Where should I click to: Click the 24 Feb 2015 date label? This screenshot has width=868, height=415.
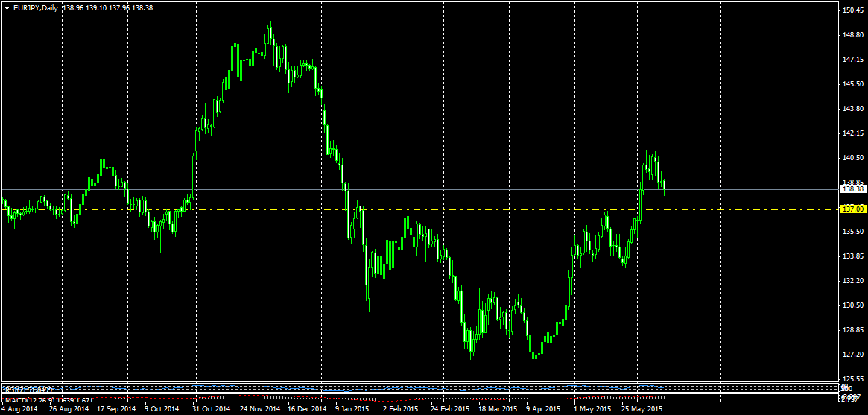point(450,410)
